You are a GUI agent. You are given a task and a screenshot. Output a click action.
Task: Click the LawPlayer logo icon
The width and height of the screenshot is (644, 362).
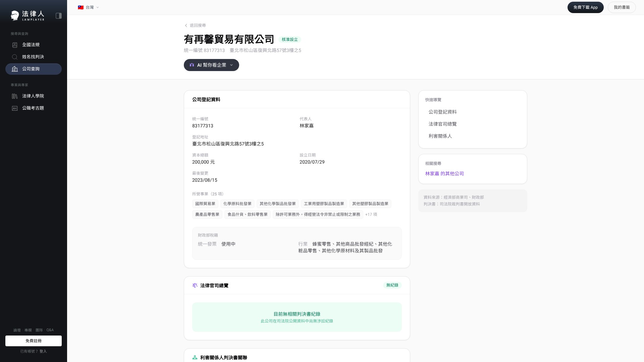pos(15,15)
